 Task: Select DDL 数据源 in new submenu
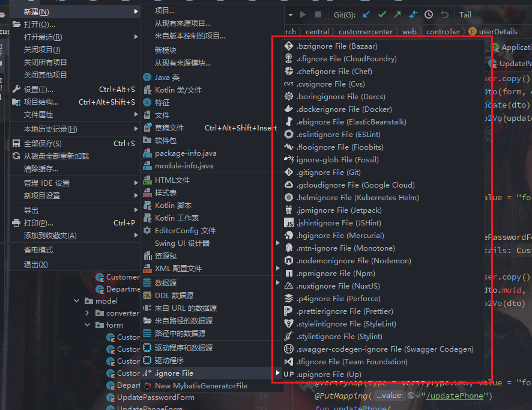pos(212,295)
